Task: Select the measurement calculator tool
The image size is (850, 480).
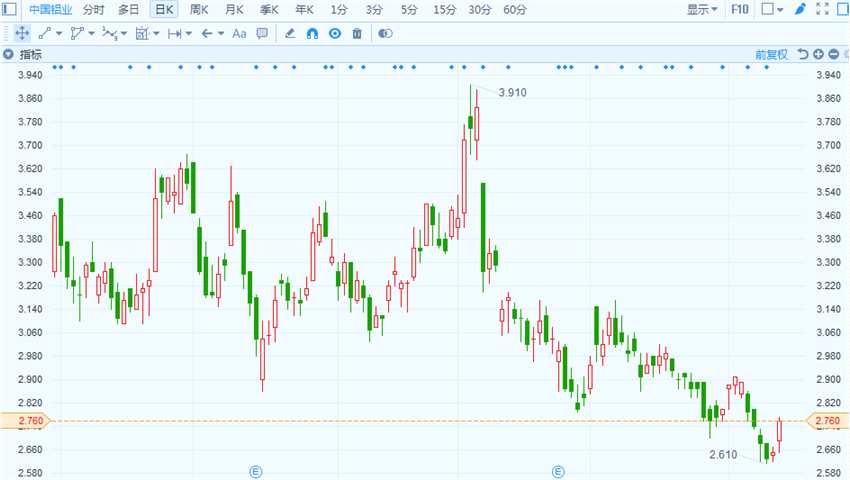Action: 141,34
